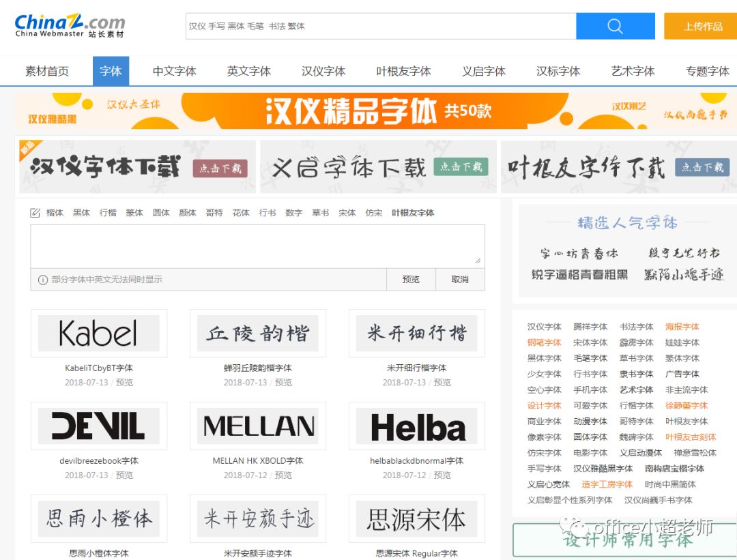Open the DEVIL font thumbnail
Screen dimensions: 737x560
point(99,426)
